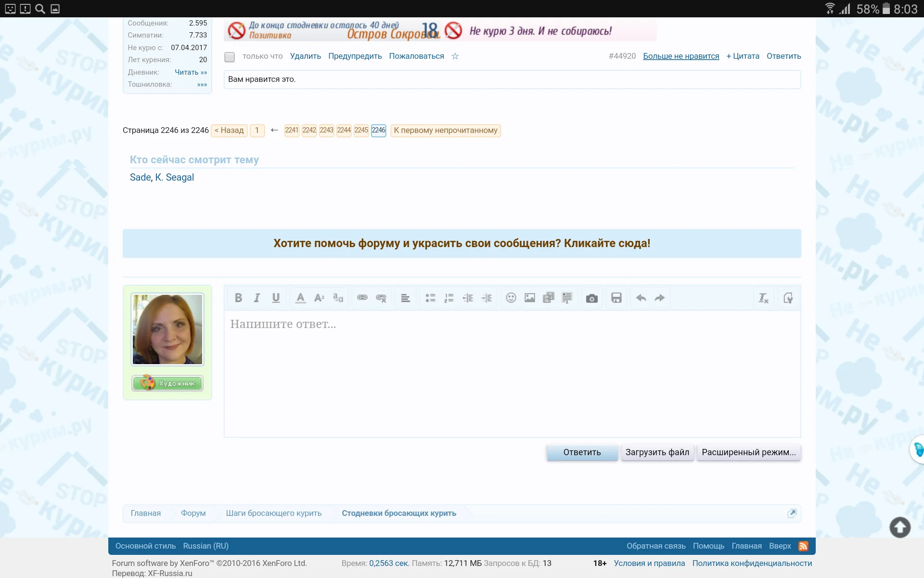Remove formatting with the Tx icon

(x=763, y=298)
